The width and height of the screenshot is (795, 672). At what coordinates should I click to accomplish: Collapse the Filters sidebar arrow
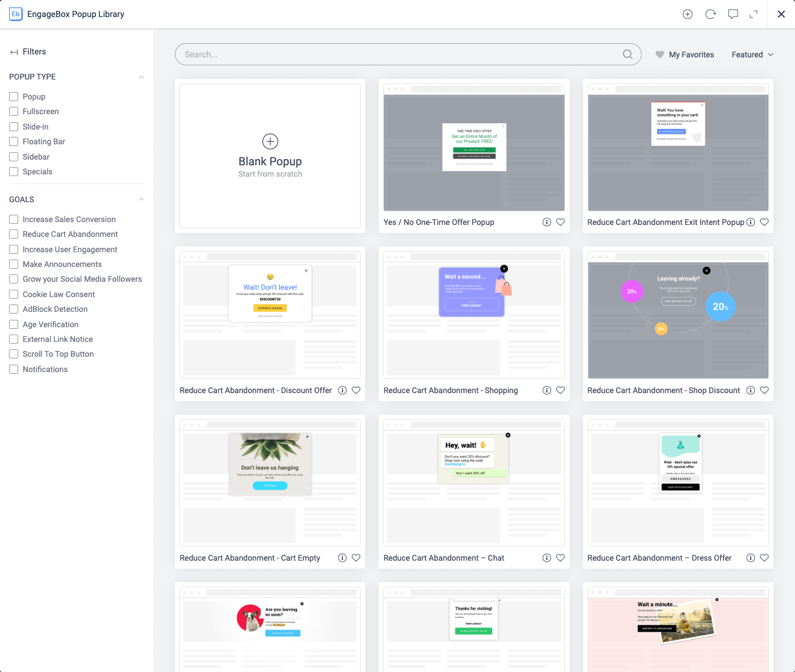pyautogui.click(x=14, y=52)
